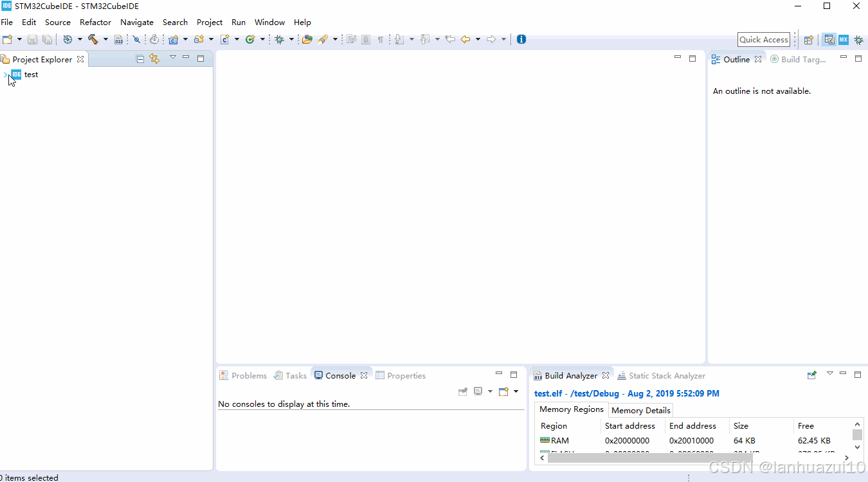Click the green new class icon
868x482 pixels.
250,39
